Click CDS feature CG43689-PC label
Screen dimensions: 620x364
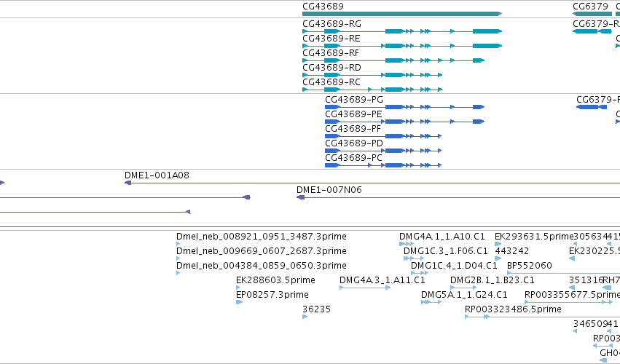353,158
